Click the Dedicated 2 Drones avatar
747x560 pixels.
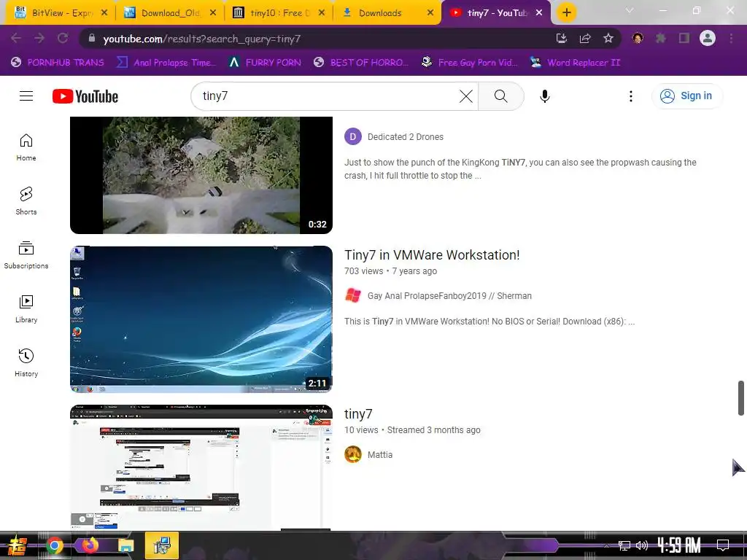(353, 136)
